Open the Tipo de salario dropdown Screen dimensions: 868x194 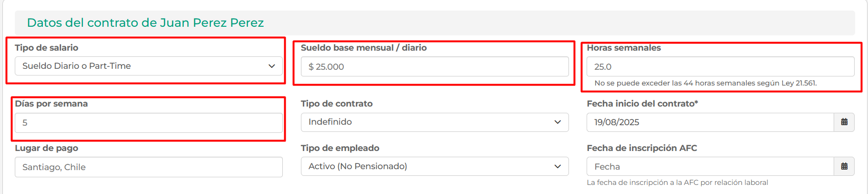click(148, 66)
